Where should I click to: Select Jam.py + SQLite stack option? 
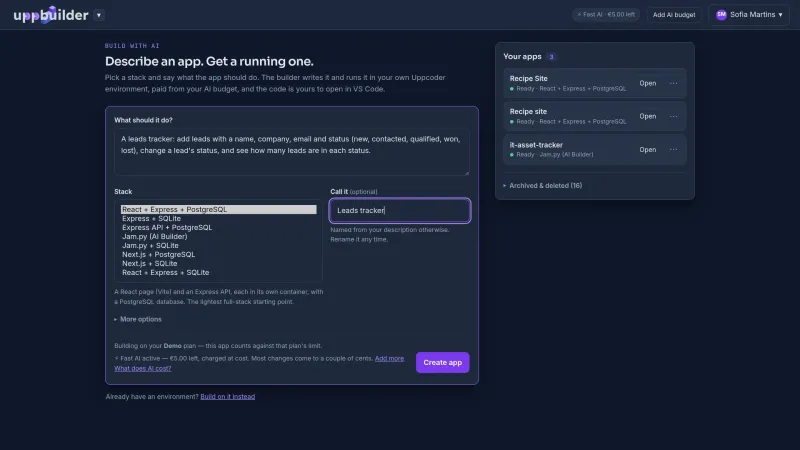[x=218, y=245]
